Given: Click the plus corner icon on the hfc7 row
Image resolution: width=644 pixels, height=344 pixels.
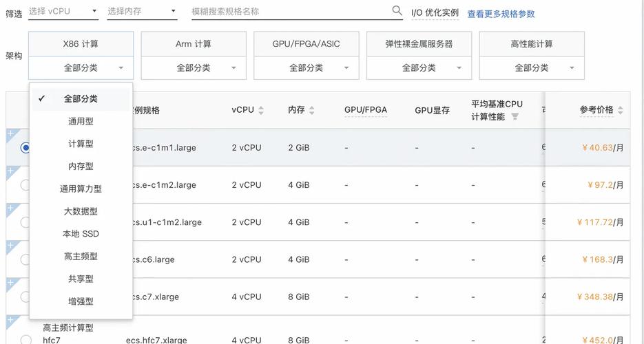Looking at the screenshot, I should tap(10, 320).
